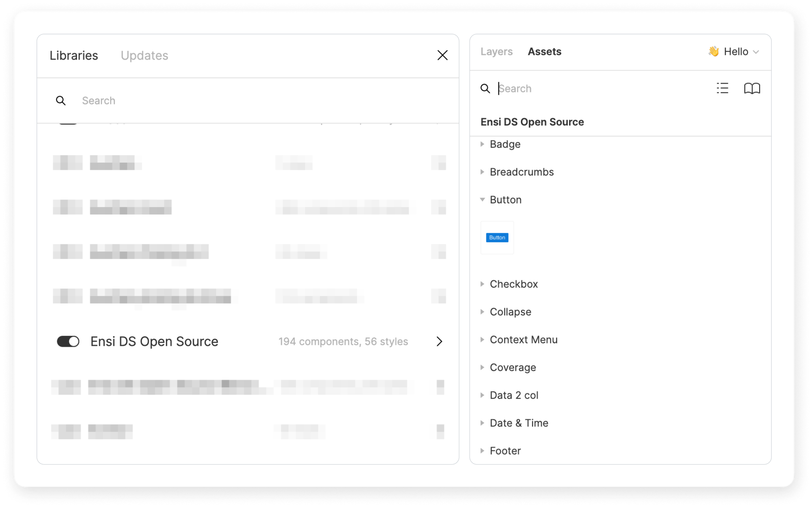Expand the Checkbox component group
This screenshot has width=812, height=508.
click(483, 284)
